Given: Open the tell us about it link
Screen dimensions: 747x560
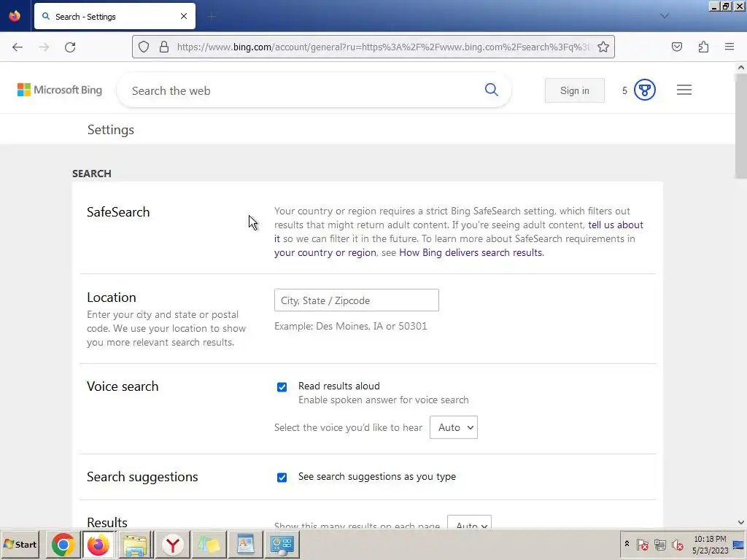Looking at the screenshot, I should pyautogui.click(x=616, y=225).
